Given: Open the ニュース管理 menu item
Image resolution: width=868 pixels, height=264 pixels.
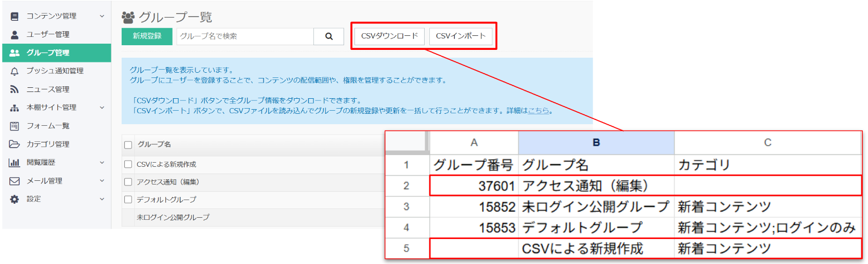Looking at the screenshot, I should (48, 89).
